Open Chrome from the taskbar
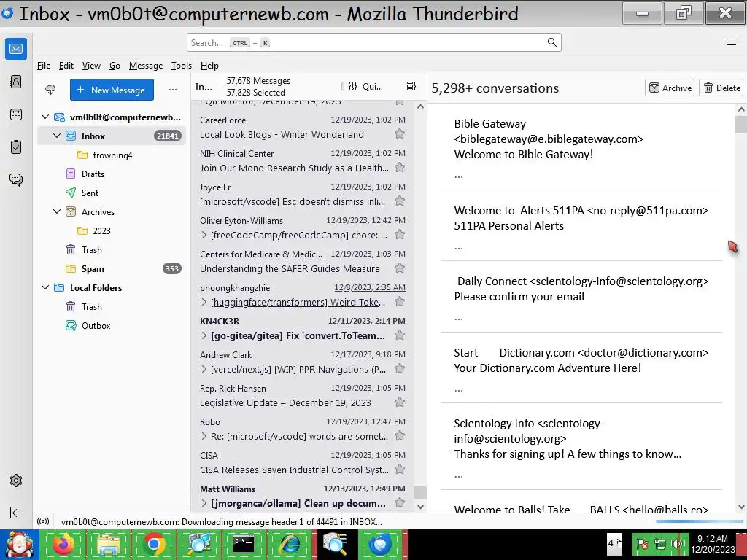 pos(153,544)
